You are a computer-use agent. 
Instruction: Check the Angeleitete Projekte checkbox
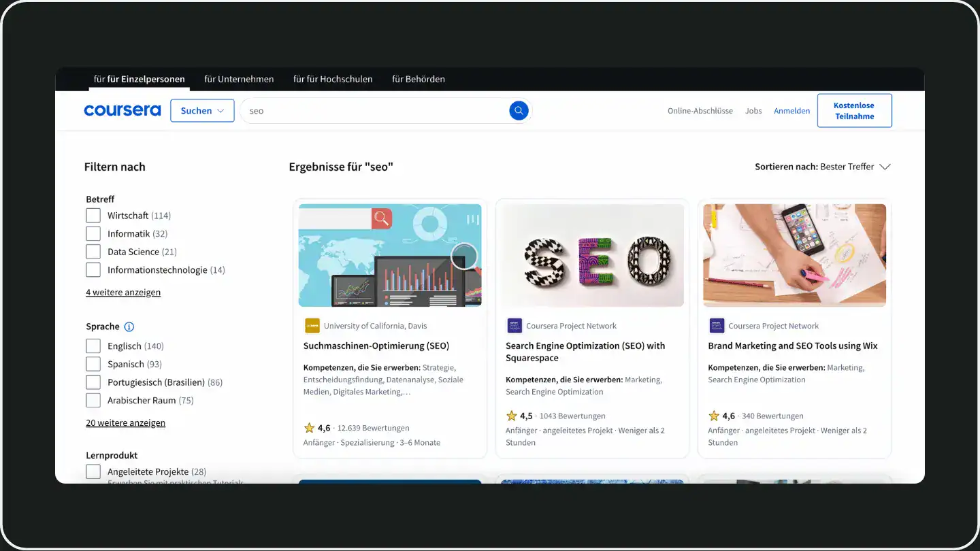[93, 471]
